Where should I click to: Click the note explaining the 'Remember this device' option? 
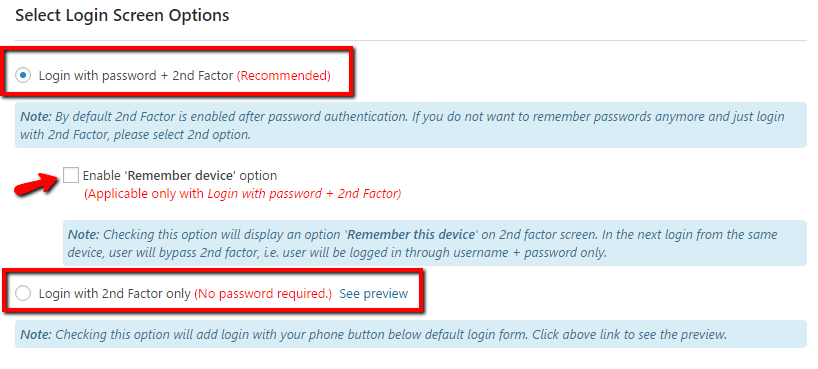[435, 243]
